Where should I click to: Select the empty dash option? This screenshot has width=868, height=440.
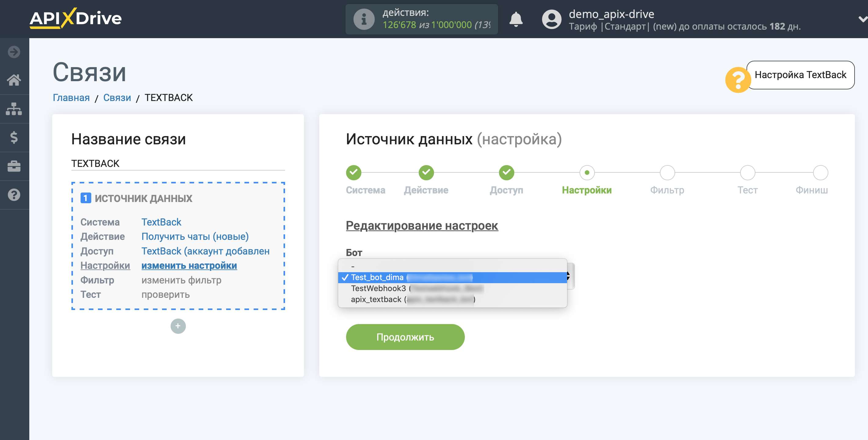(452, 266)
